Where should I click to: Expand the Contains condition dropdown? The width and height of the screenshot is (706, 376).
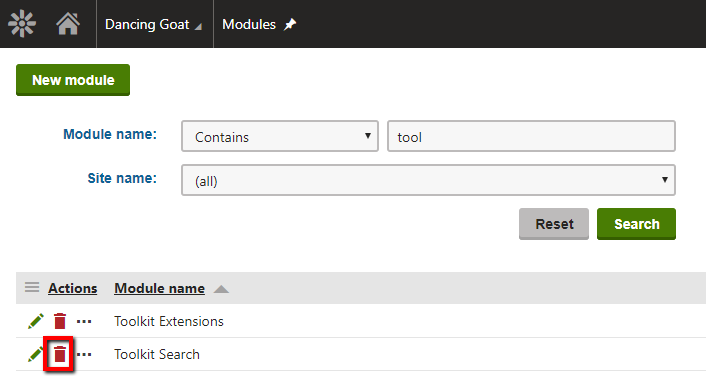pos(280,136)
